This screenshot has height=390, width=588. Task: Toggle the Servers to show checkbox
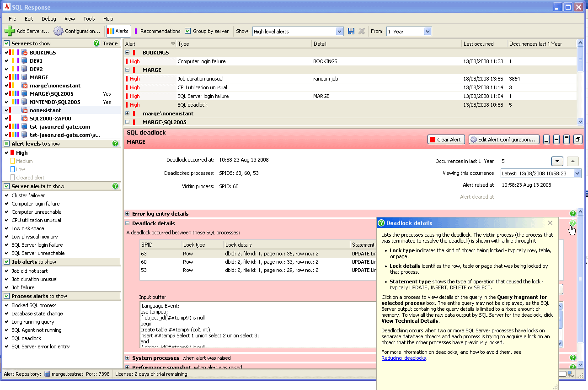[7, 43]
